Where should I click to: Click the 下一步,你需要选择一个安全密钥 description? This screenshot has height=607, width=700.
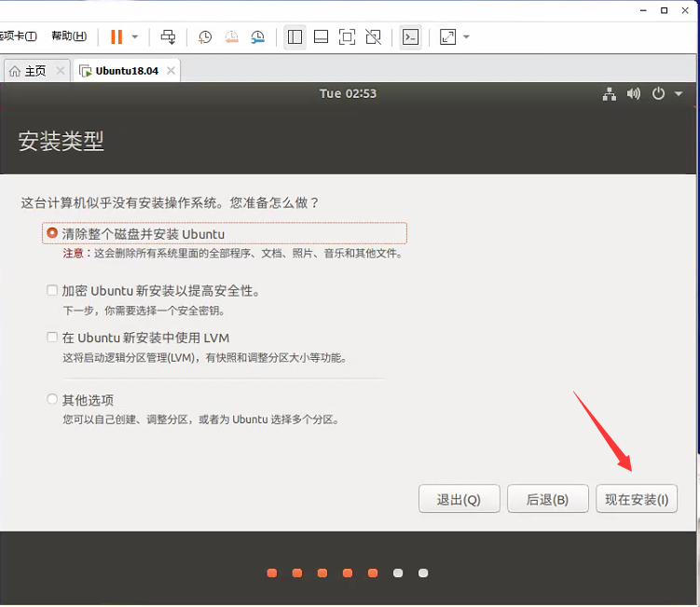(144, 310)
